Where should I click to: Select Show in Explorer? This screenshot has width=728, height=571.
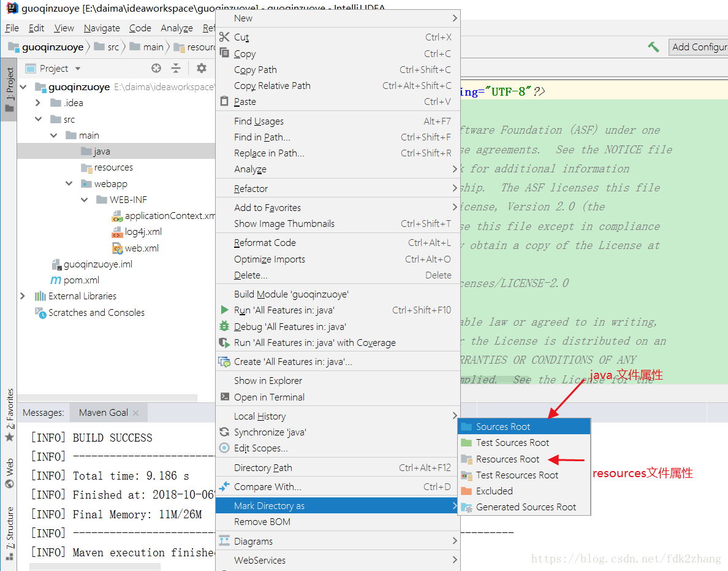coord(338,380)
